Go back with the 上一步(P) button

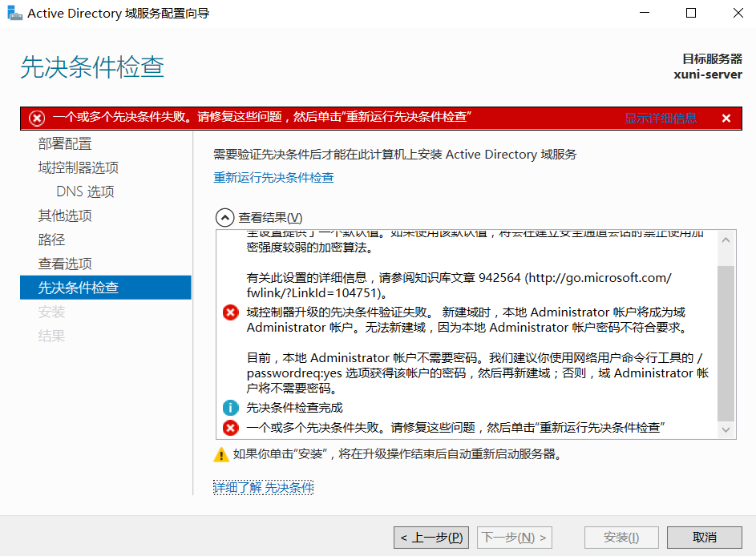click(x=431, y=538)
